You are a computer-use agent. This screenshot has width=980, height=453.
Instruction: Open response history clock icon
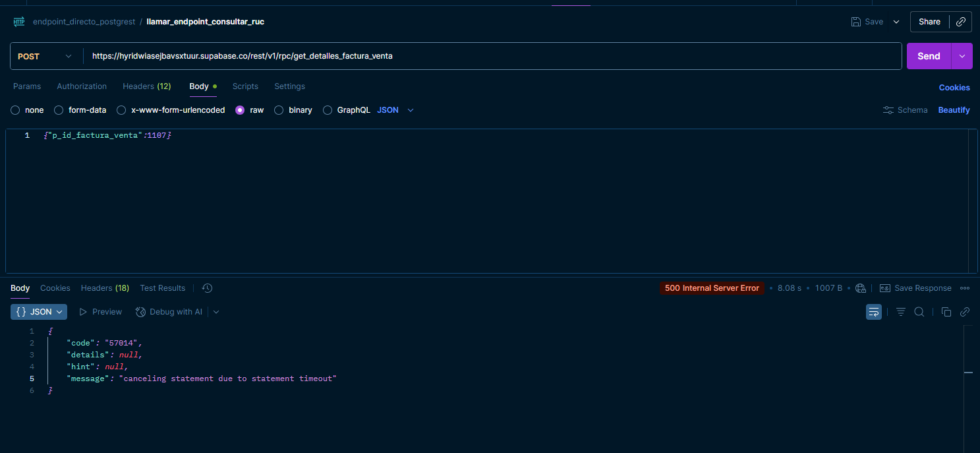tap(207, 288)
